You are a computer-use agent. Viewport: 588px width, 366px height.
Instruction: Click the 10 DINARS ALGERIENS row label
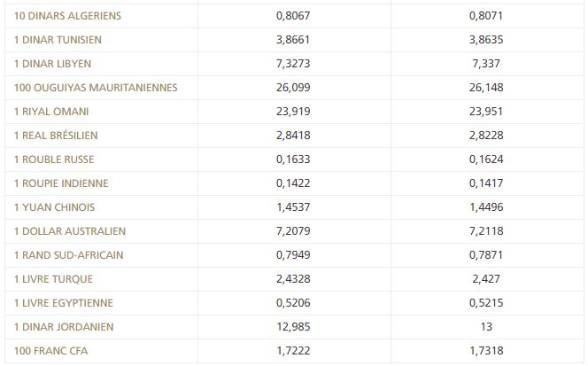[67, 16]
